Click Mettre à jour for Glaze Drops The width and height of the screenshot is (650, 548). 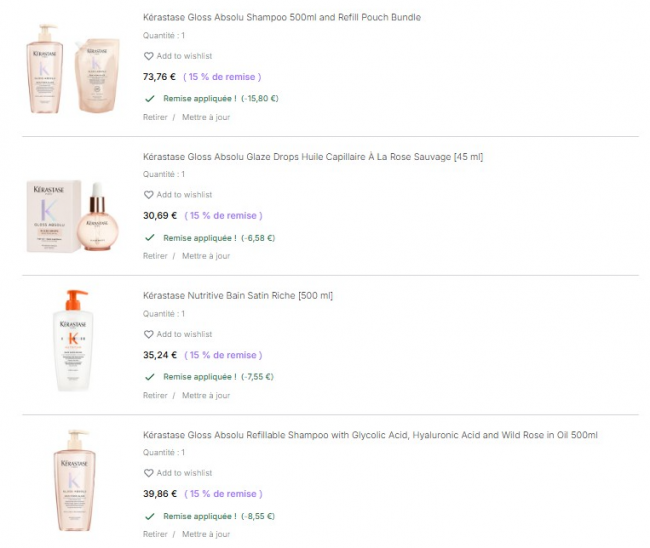point(206,256)
